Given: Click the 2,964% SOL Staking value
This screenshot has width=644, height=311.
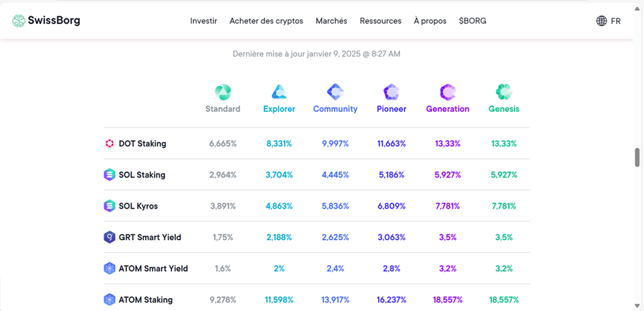Looking at the screenshot, I should coord(223,175).
